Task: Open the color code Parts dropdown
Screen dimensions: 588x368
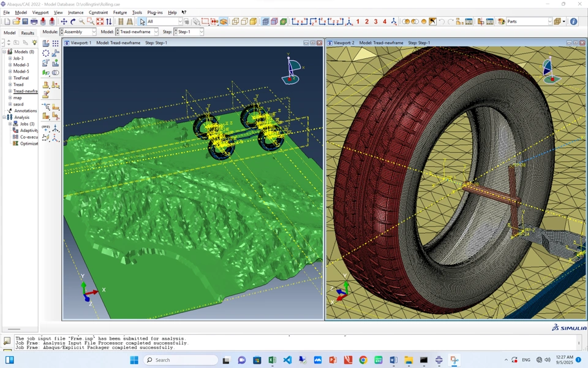Action: [x=529, y=21]
